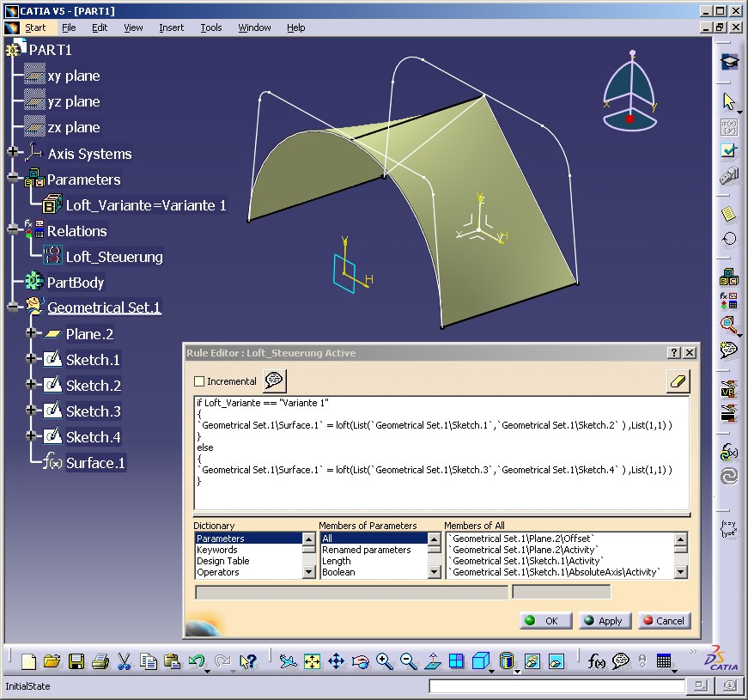
Task: Expand the Axis Systems tree node
Action: (x=13, y=153)
